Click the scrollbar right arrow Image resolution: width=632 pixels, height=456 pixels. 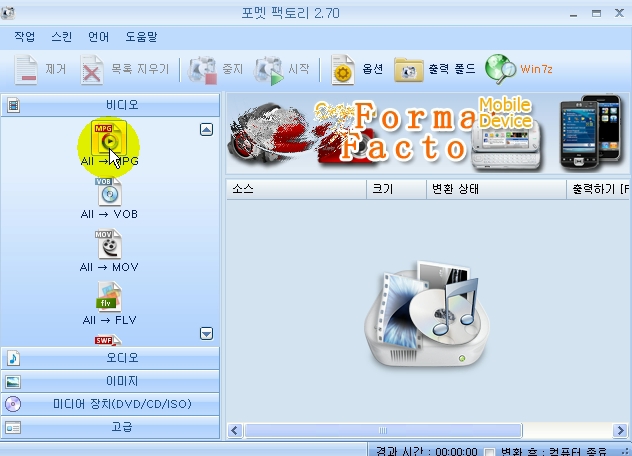620,431
